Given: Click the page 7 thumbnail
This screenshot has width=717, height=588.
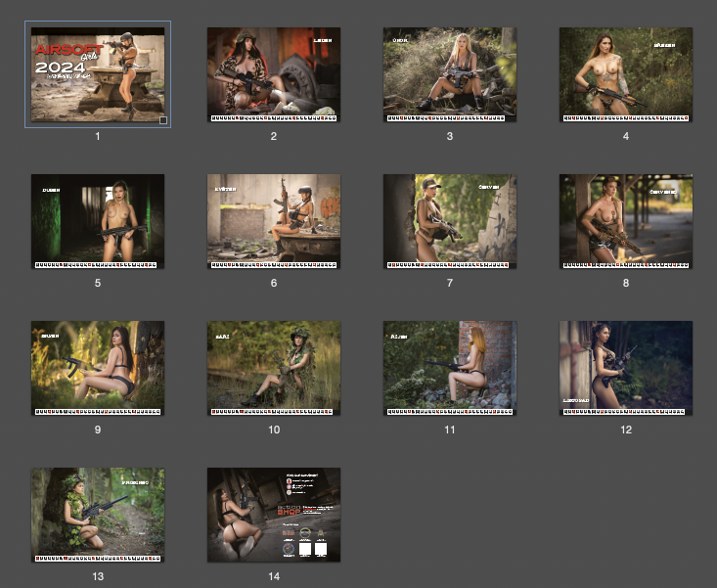Looking at the screenshot, I should pos(450,221).
